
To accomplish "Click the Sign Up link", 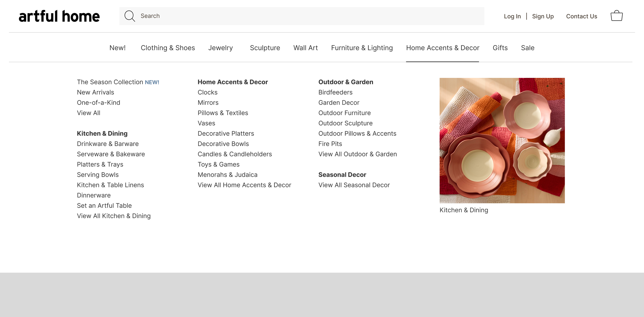I will (x=543, y=16).
